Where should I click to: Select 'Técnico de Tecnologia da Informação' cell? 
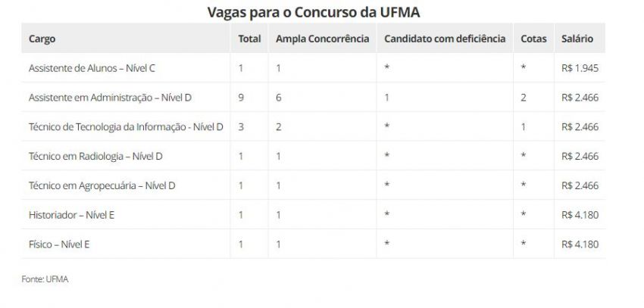(x=126, y=127)
